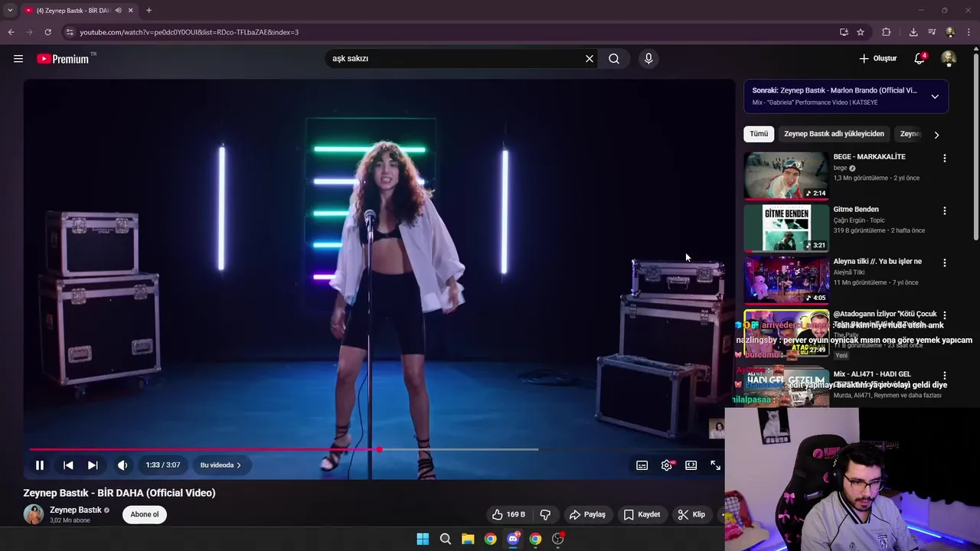
Task: Open more options for BEGE - MARKAKALİTE
Action: click(x=944, y=158)
